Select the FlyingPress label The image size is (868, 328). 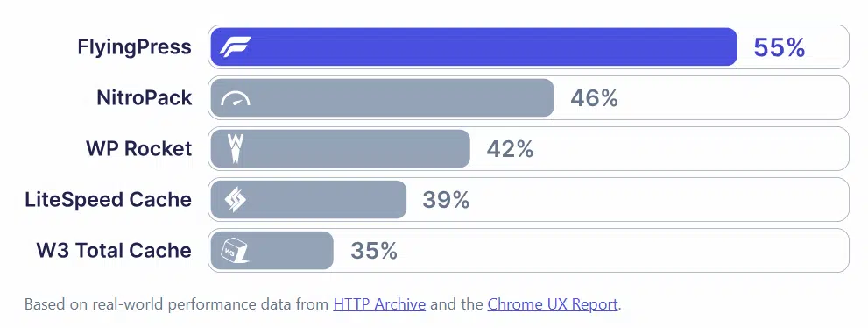coord(135,47)
